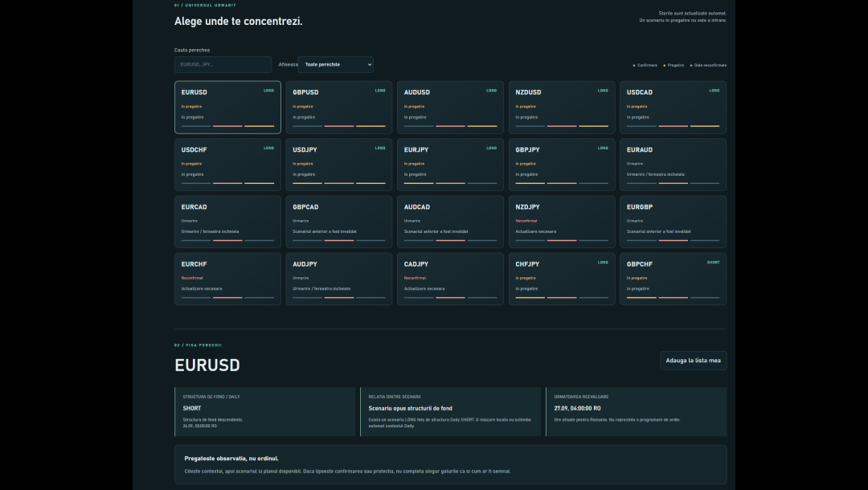The image size is (868, 490).
Task: Click the Pregatire legend label
Action: point(675,65)
